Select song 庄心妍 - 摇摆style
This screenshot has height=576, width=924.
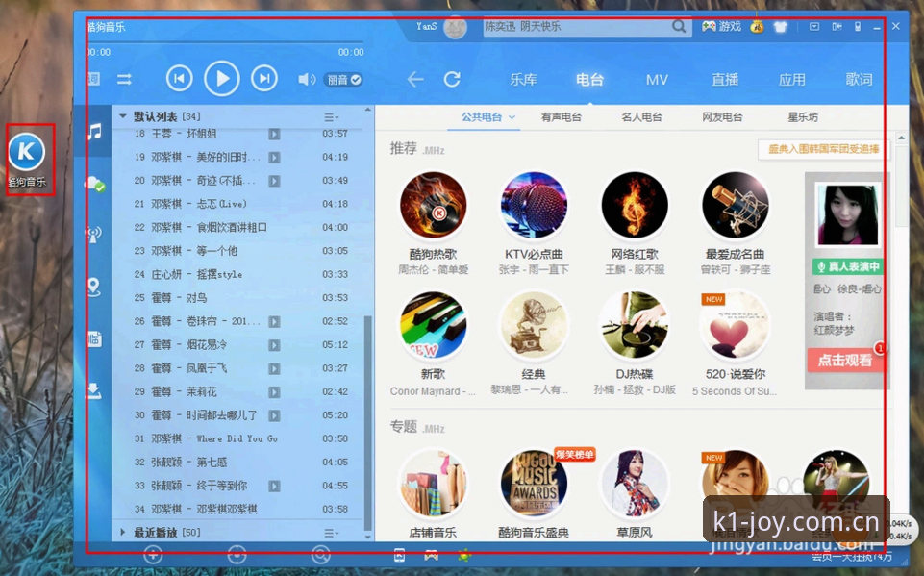click(241, 274)
